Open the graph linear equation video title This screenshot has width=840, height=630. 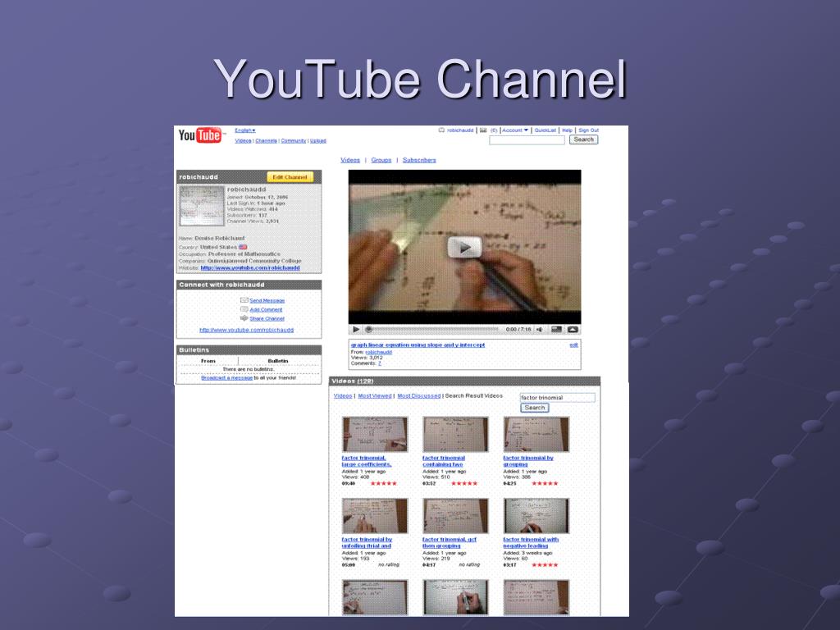pos(418,345)
